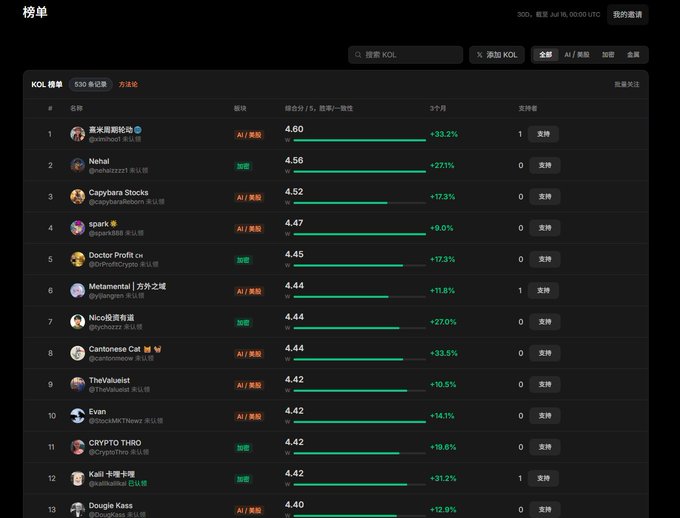Select the 金属 filter tab
Image resolution: width=680 pixels, height=518 pixels.
pyautogui.click(x=633, y=55)
